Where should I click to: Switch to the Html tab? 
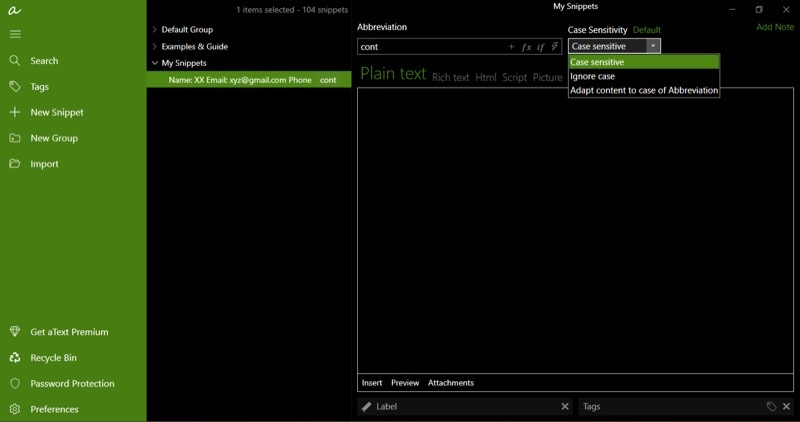point(486,78)
